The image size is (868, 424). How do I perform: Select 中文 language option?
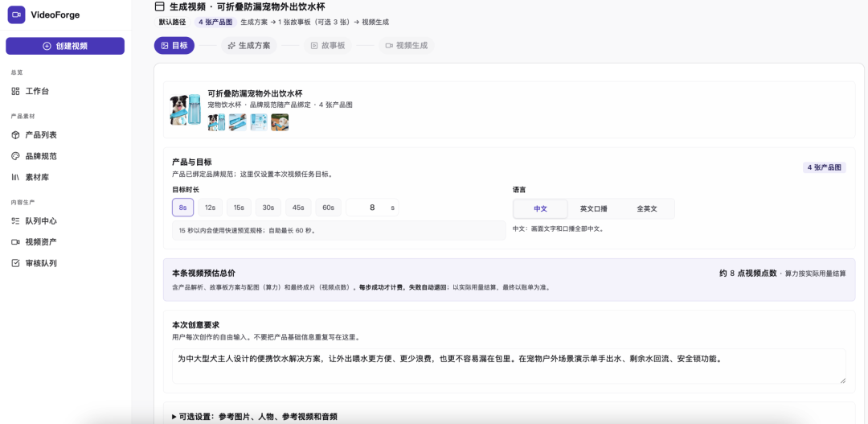pyautogui.click(x=540, y=209)
